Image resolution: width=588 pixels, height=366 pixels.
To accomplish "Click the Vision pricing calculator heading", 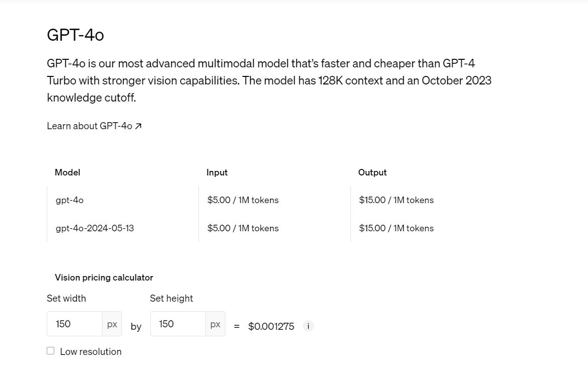I will point(103,278).
